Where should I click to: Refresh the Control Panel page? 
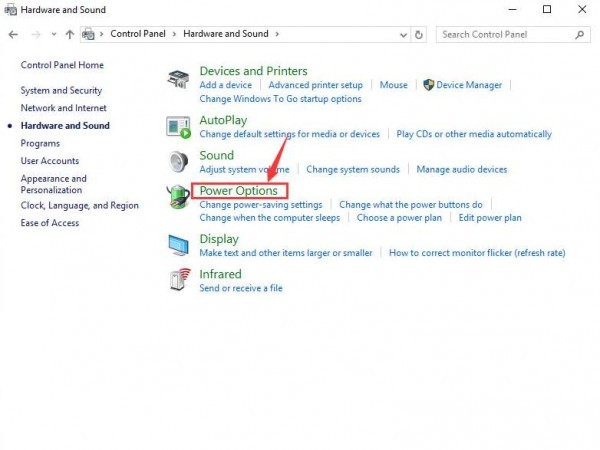coord(419,35)
